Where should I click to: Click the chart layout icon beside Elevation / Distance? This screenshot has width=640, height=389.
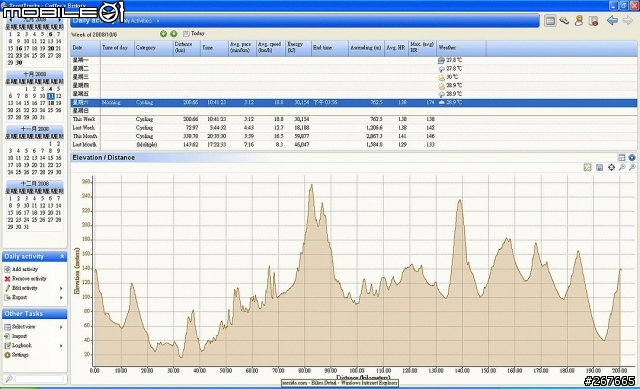(622, 158)
